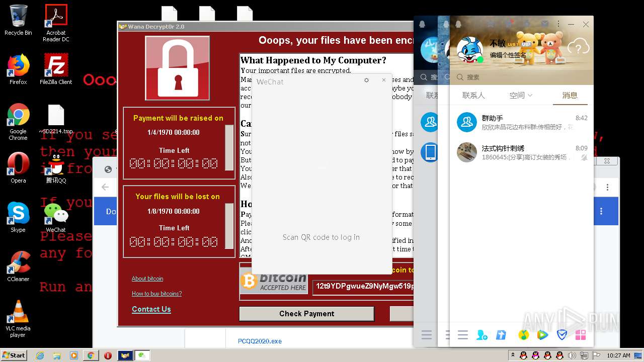This screenshot has width=644, height=362.
Task: Open QQ app manager pink grid
Action: [581, 335]
